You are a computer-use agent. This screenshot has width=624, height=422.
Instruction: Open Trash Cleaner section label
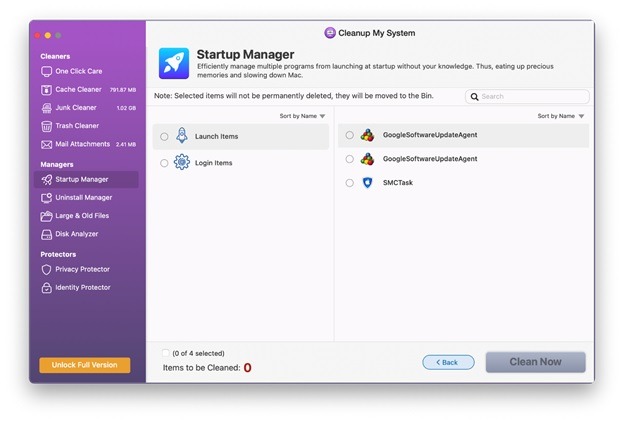(x=77, y=126)
